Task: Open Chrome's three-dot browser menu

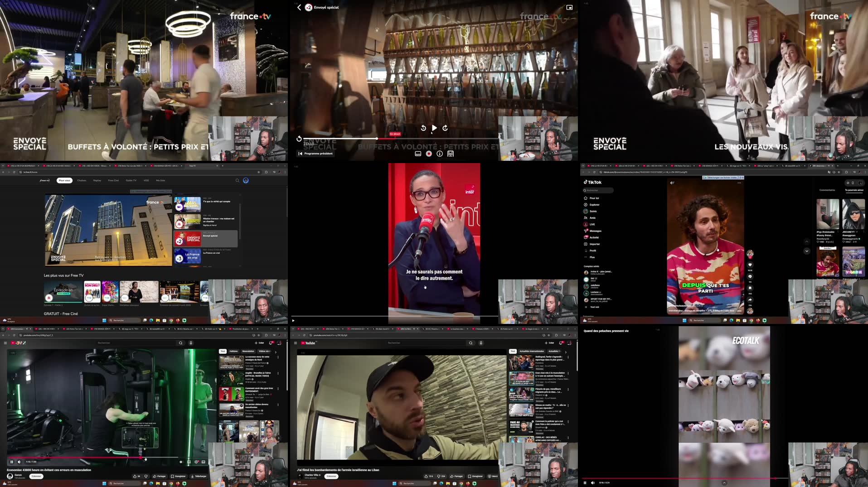Action: (x=284, y=172)
